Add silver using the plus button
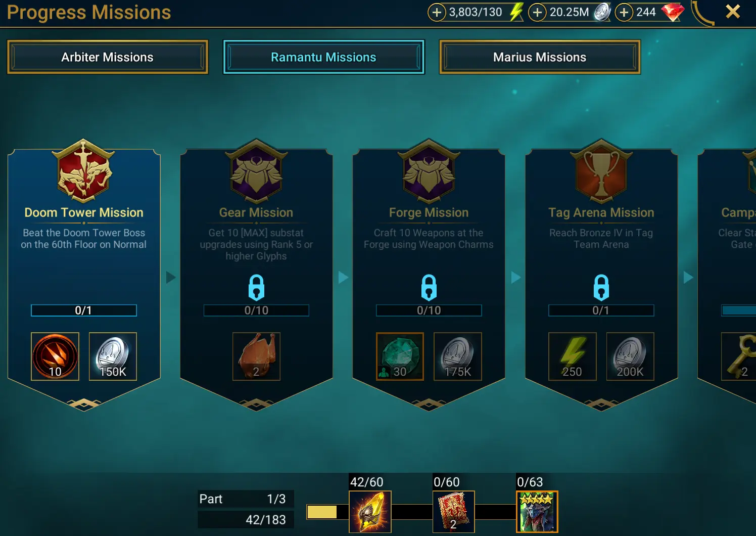The height and width of the screenshot is (536, 756). (x=537, y=12)
